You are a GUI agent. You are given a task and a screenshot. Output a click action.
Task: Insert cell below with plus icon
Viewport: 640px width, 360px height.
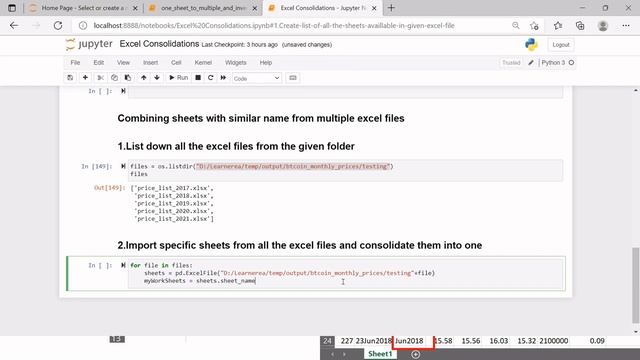[x=85, y=78]
